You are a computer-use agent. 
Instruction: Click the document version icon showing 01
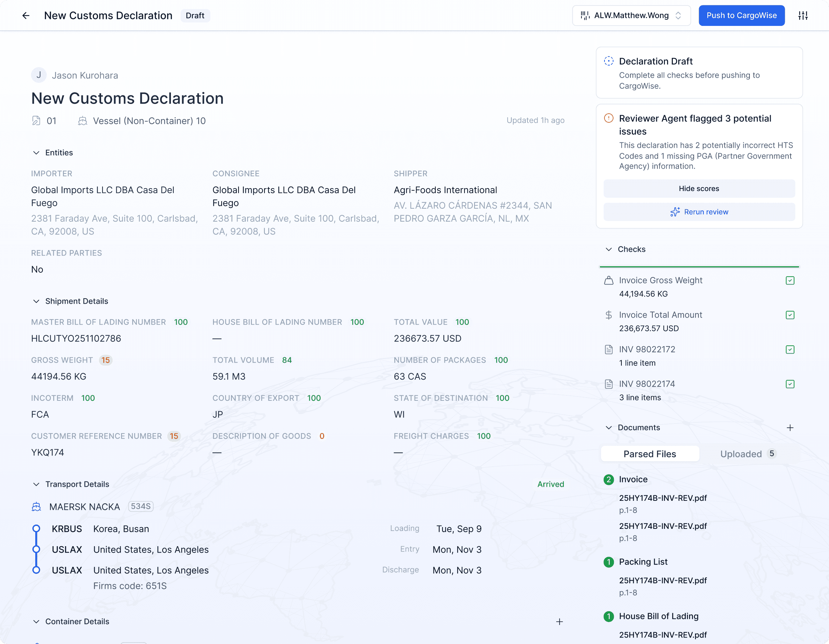click(x=36, y=121)
